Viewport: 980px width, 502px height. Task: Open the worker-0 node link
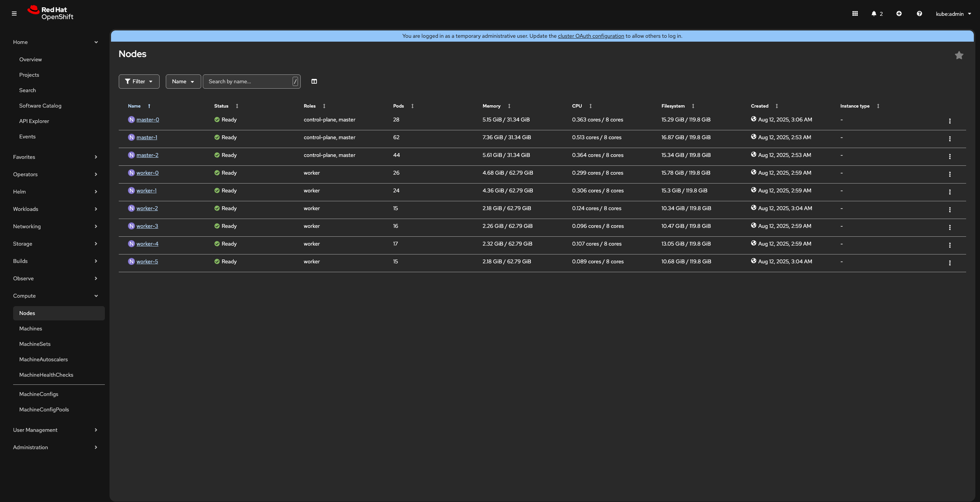click(147, 173)
